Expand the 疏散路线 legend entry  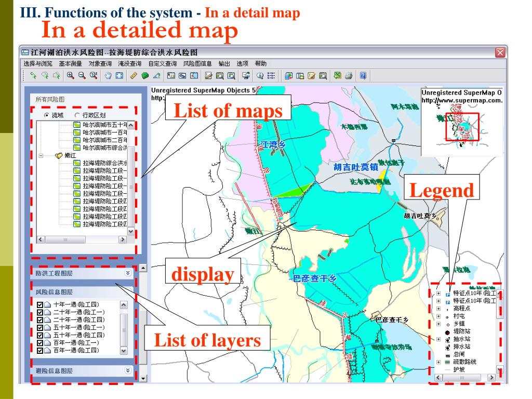[438, 362]
